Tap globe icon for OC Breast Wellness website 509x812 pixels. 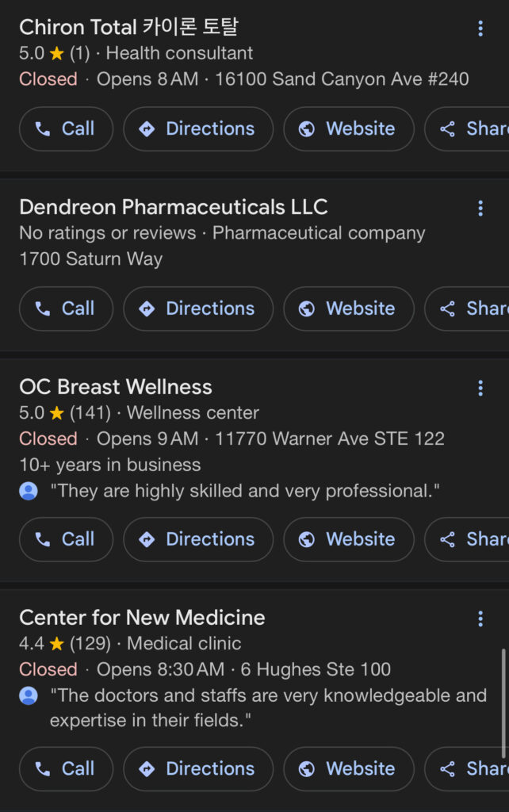307,540
